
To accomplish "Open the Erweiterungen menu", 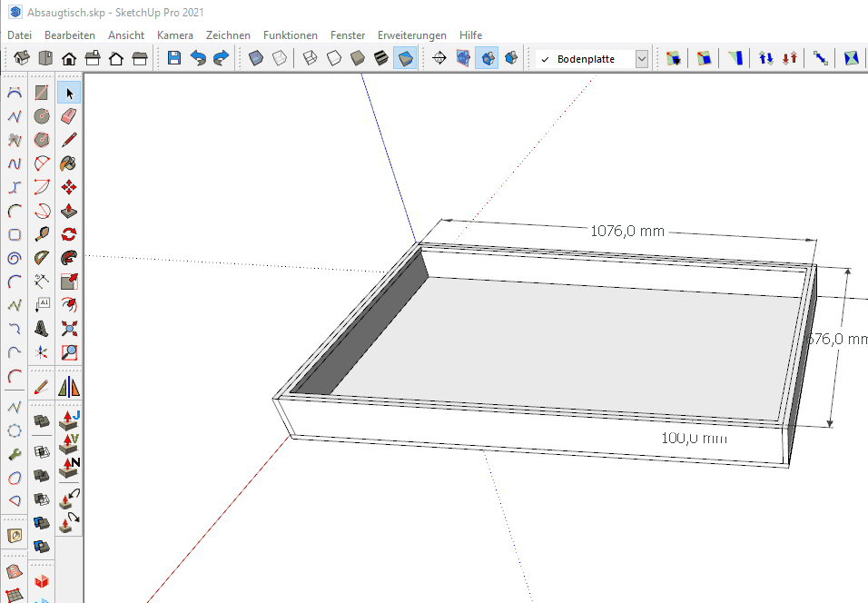I will (x=411, y=35).
